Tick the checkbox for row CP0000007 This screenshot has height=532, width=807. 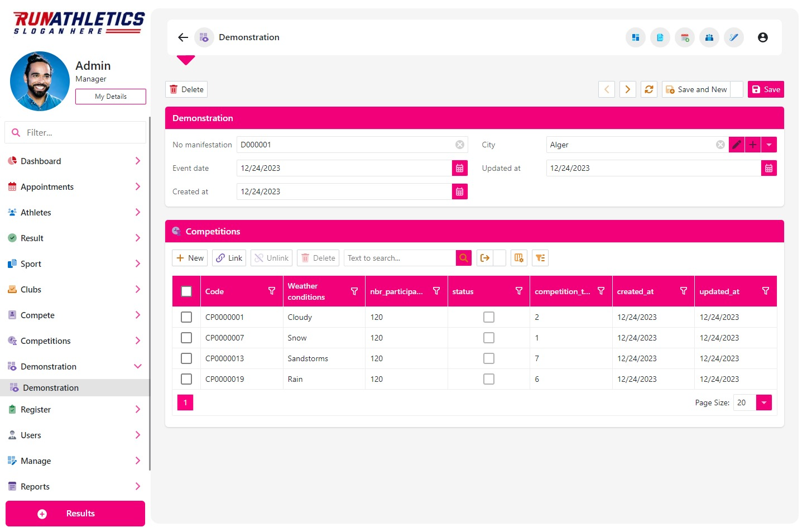186,337
